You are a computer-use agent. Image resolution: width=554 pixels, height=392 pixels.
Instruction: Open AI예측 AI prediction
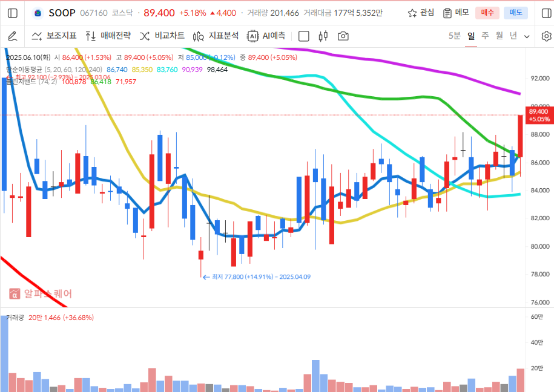click(266, 36)
